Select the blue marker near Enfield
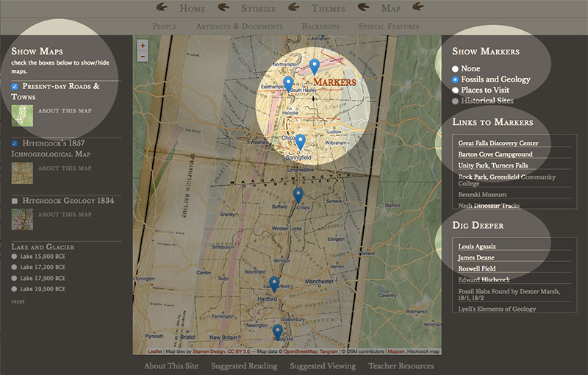Screen dimensions: 588x375 coord(298,194)
